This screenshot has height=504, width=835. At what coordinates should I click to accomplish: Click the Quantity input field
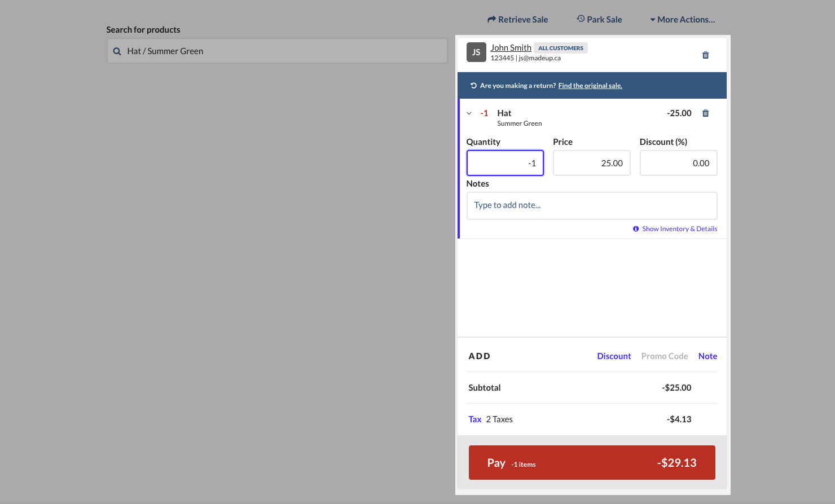(x=505, y=163)
